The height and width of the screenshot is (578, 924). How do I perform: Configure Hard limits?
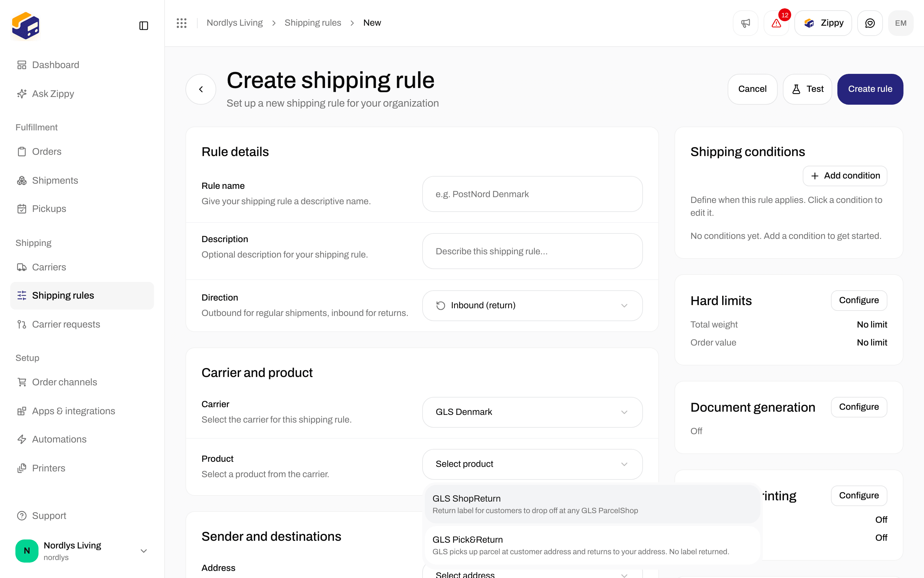[x=859, y=301]
